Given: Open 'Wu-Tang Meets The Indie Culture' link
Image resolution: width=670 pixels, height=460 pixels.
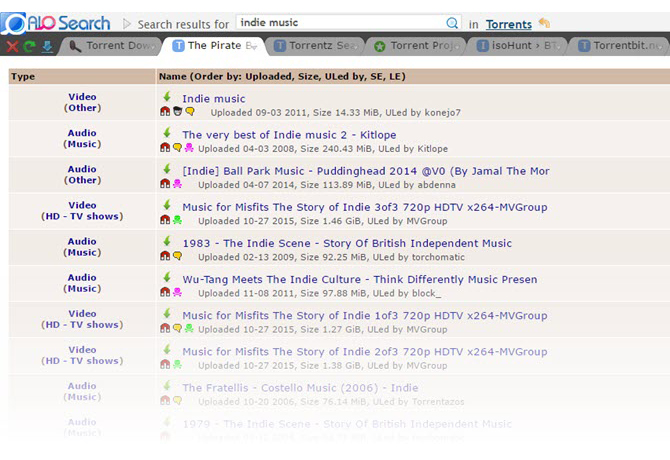Looking at the screenshot, I should point(360,280).
